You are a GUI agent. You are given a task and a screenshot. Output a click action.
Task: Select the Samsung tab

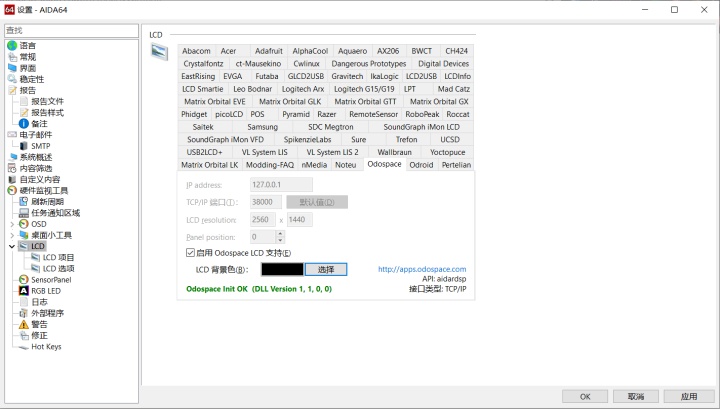point(263,127)
